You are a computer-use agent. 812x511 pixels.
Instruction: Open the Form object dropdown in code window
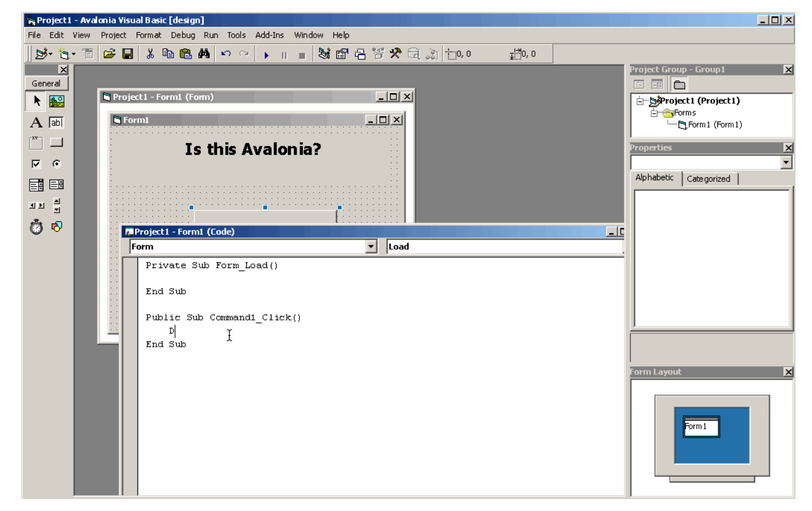tap(371, 246)
